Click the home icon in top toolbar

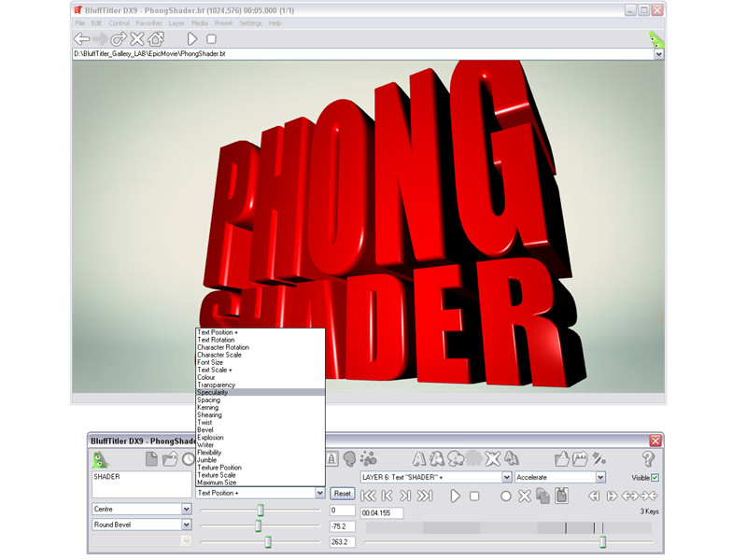pos(156,38)
